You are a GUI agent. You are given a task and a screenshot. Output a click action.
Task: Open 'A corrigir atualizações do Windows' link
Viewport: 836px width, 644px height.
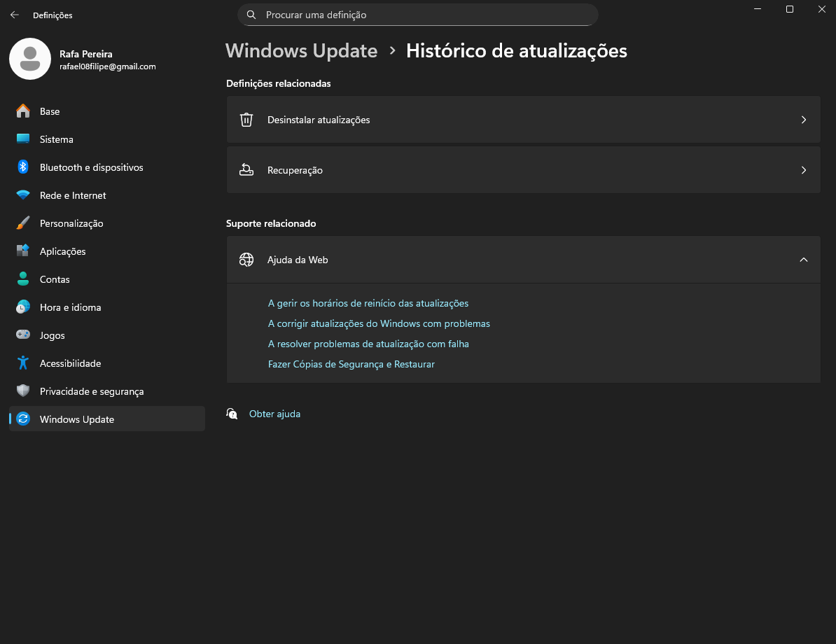379,323
